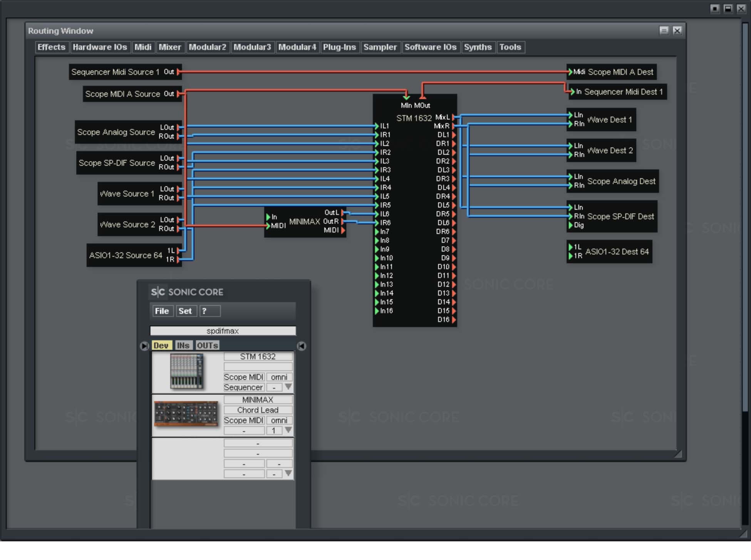751x560 pixels.
Task: Click the spdifmax project name field
Action: (223, 330)
